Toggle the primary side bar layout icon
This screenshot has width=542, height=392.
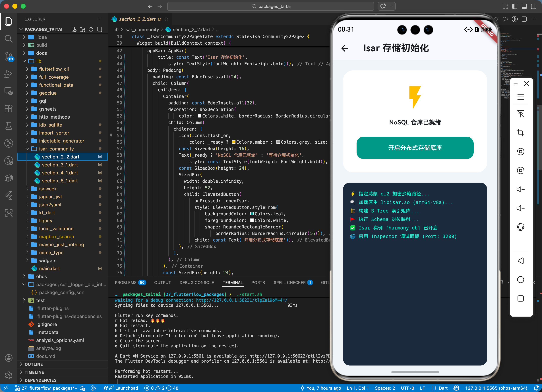[x=514, y=7]
